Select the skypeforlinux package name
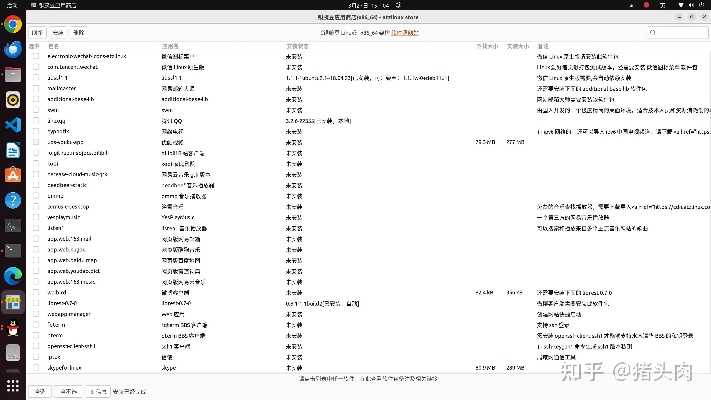The height and width of the screenshot is (400, 711). [x=64, y=368]
